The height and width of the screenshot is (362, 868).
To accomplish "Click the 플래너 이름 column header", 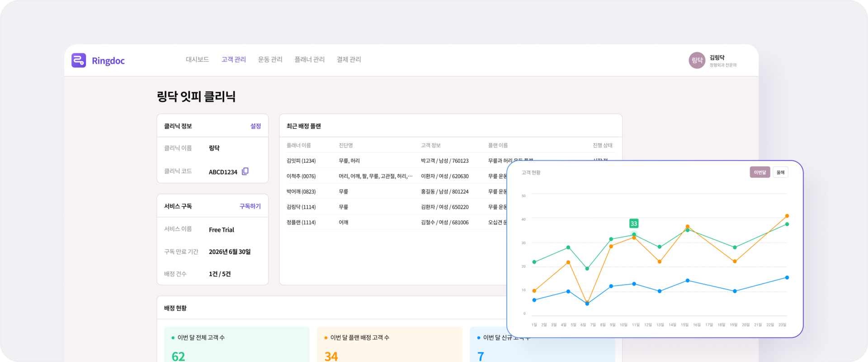I will tap(298, 145).
